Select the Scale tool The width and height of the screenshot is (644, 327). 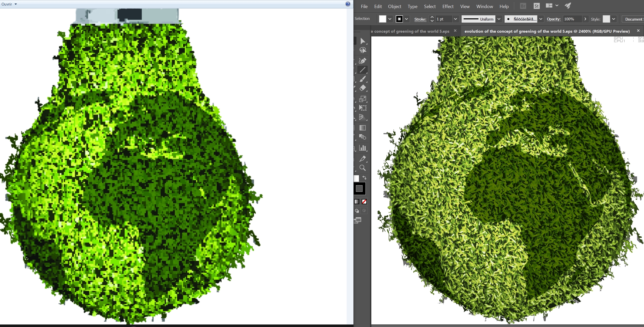(363, 99)
